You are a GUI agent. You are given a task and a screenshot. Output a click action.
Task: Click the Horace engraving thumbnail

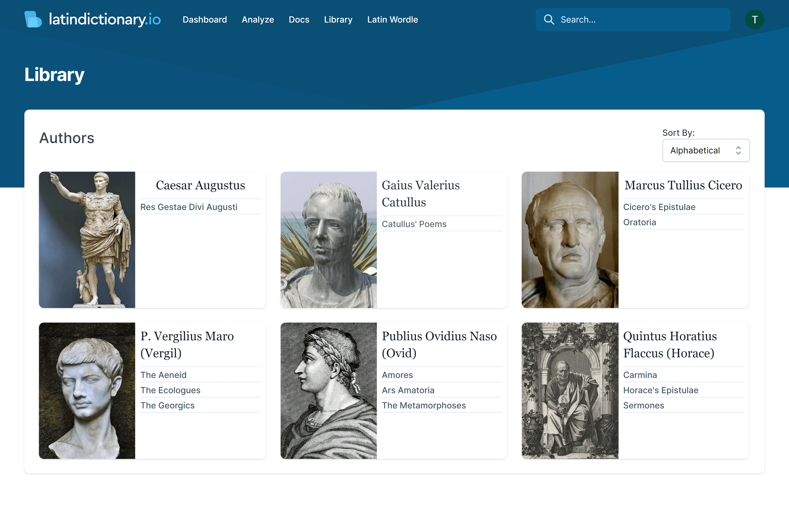(x=570, y=390)
